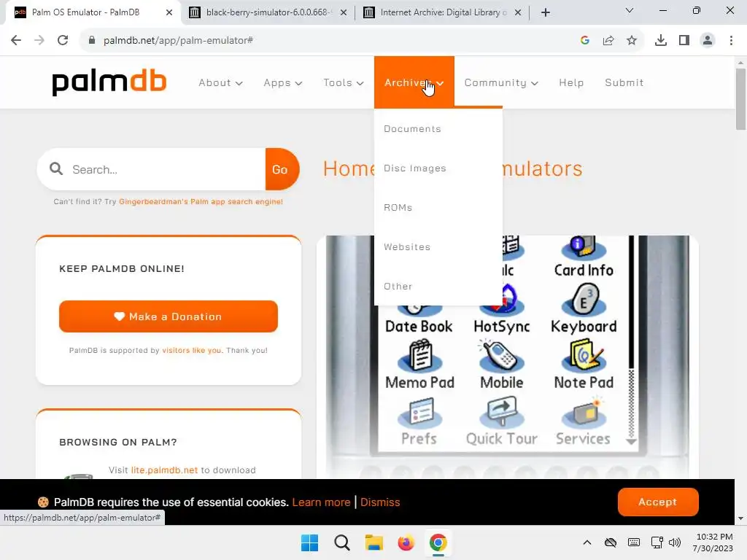Expand the Community menu

click(x=501, y=83)
